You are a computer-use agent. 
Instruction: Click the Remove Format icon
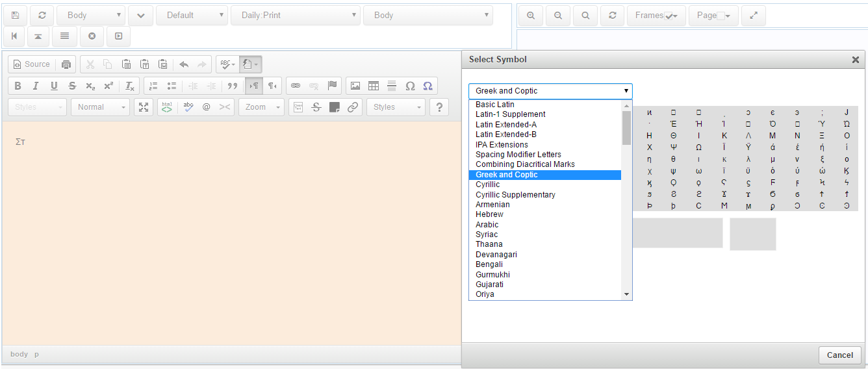coord(130,86)
